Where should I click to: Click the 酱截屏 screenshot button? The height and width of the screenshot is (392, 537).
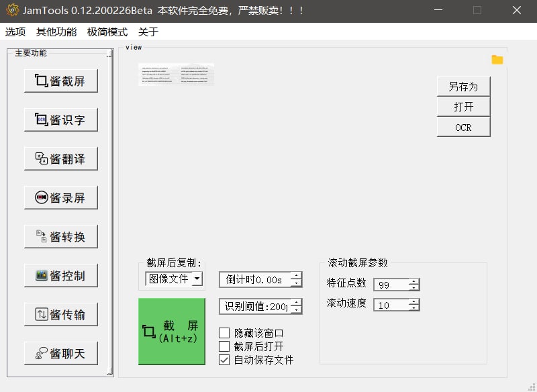click(61, 81)
